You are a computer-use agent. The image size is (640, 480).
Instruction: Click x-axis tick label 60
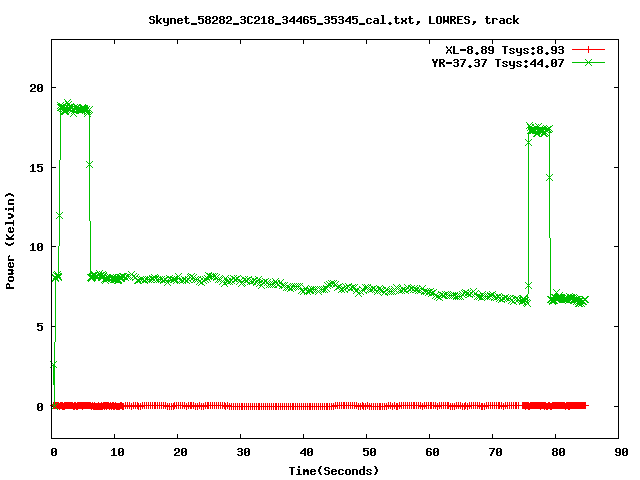tap(432, 452)
